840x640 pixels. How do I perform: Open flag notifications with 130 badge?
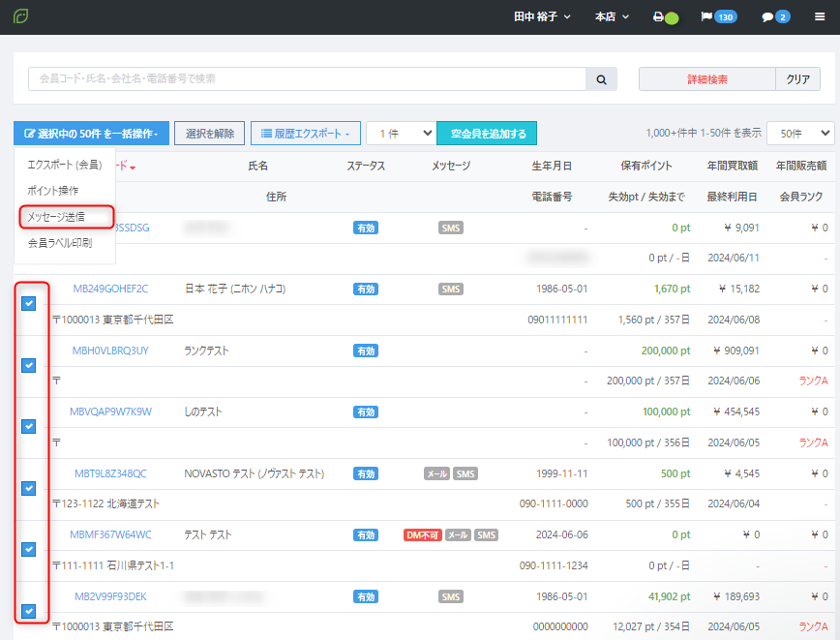(x=718, y=17)
